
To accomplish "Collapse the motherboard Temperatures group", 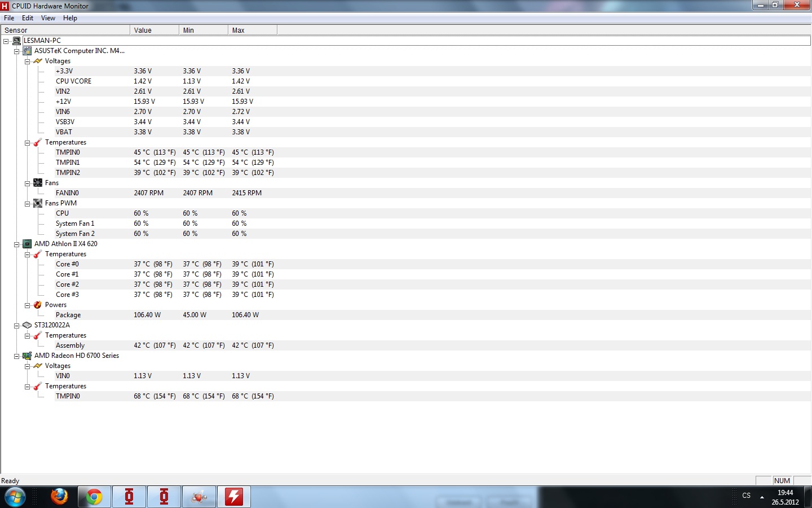I will click(27, 143).
